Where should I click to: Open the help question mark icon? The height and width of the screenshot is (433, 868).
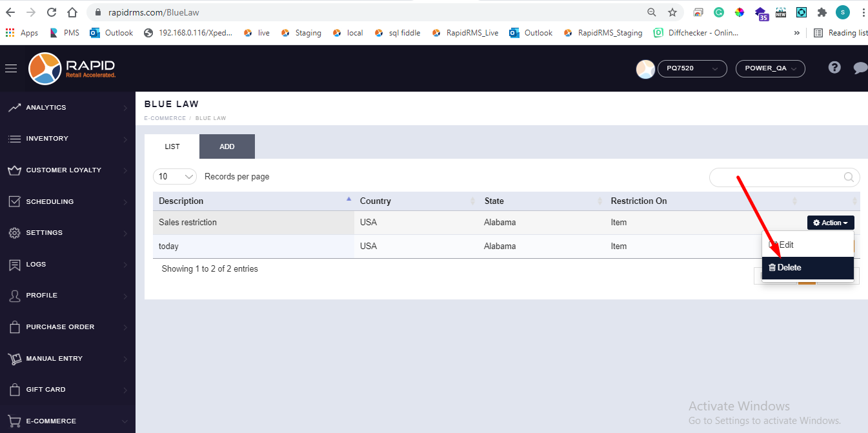pyautogui.click(x=834, y=68)
